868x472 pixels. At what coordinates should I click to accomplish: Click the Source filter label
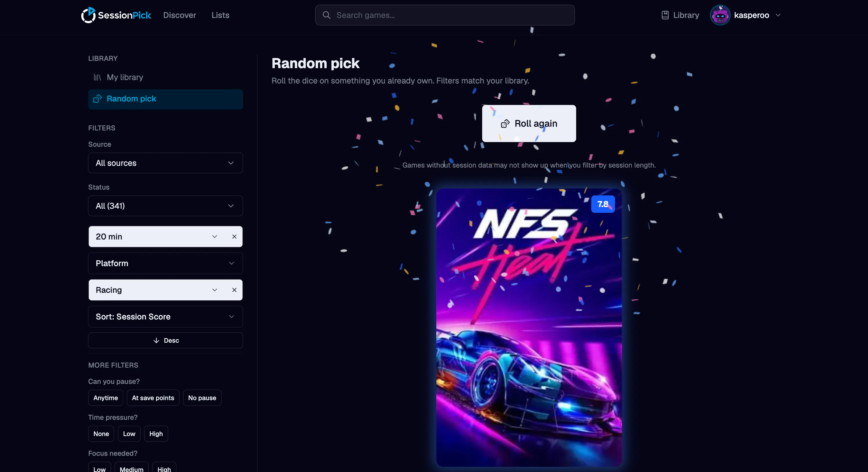[x=100, y=144]
